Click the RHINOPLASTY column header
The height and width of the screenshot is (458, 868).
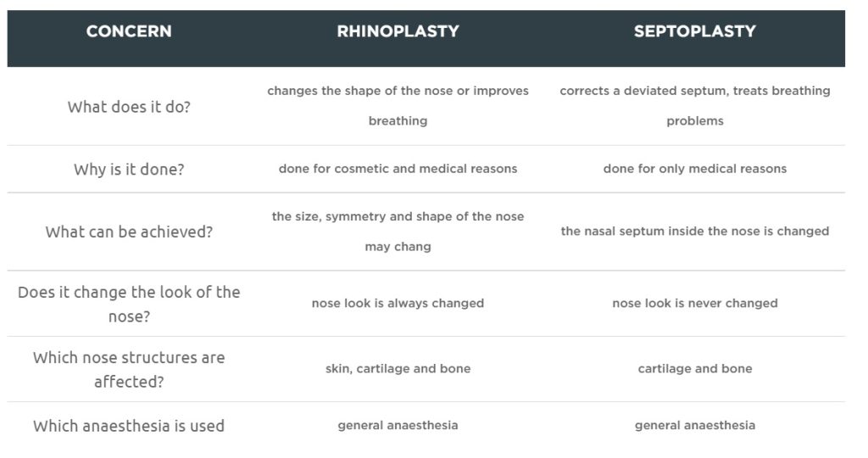coord(398,31)
